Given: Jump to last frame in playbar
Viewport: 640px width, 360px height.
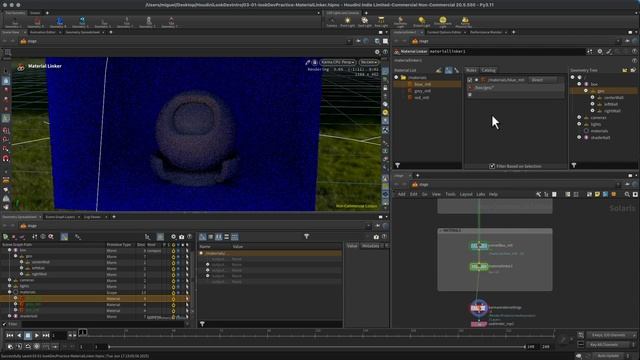Looking at the screenshot, I should 46,335.
